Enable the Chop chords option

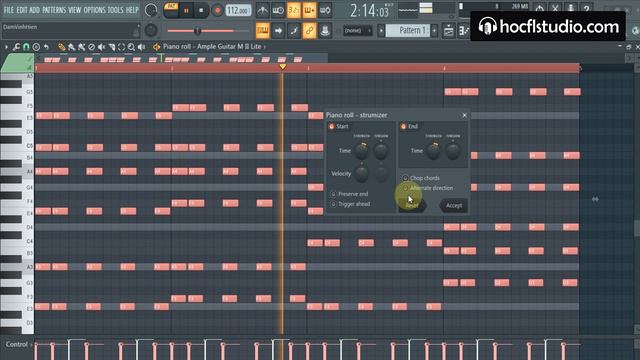click(x=405, y=178)
